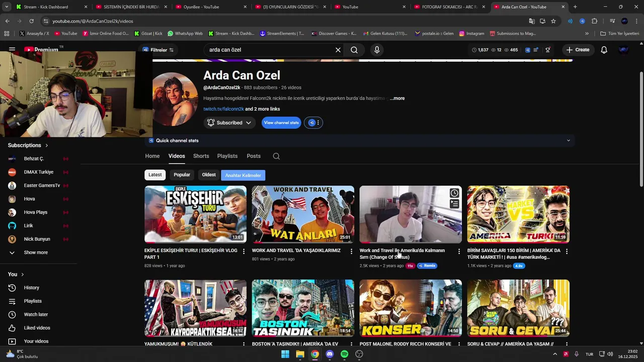
Task: Go back in browser history
Action: [7, 21]
